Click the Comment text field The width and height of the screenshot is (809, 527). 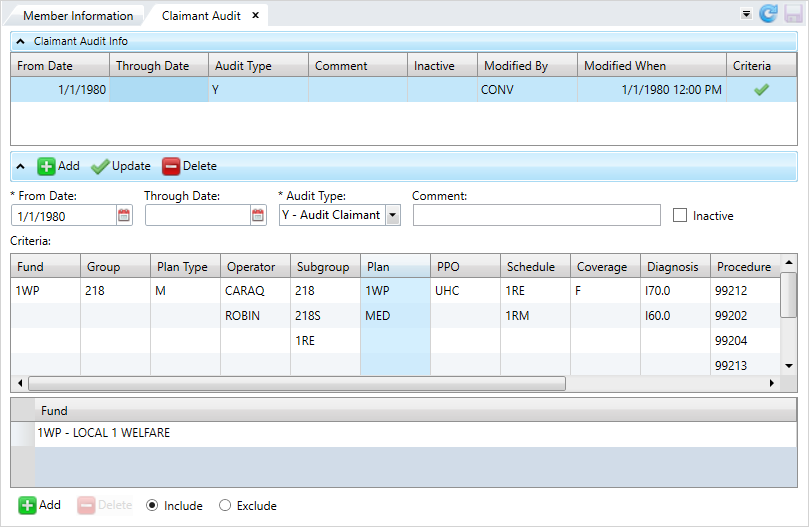coord(537,215)
